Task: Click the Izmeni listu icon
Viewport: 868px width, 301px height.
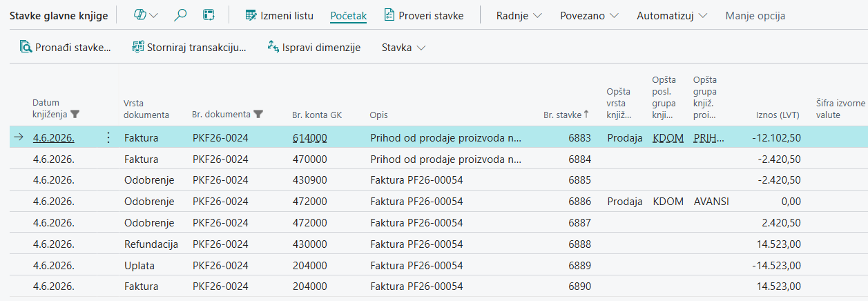Action: (x=250, y=15)
